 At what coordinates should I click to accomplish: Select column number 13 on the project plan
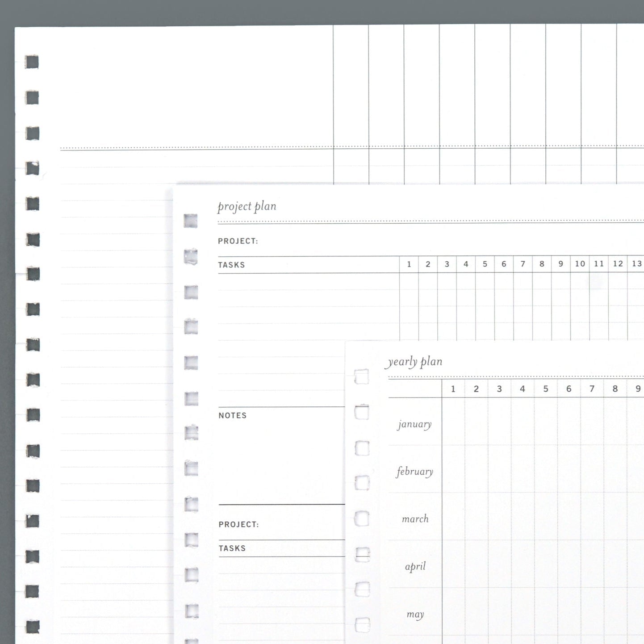click(637, 264)
